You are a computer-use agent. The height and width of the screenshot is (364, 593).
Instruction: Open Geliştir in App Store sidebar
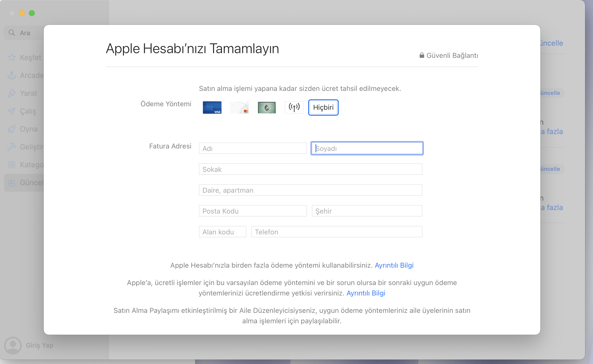click(x=24, y=147)
